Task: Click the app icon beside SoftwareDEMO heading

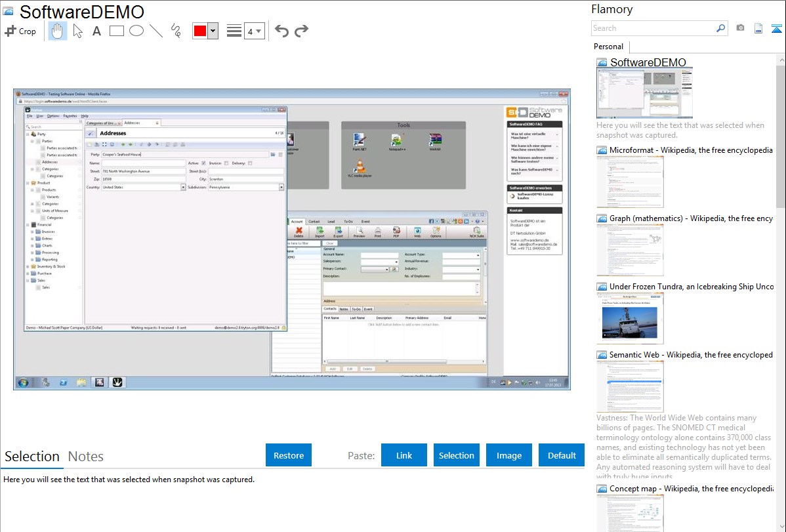Action: (8, 12)
